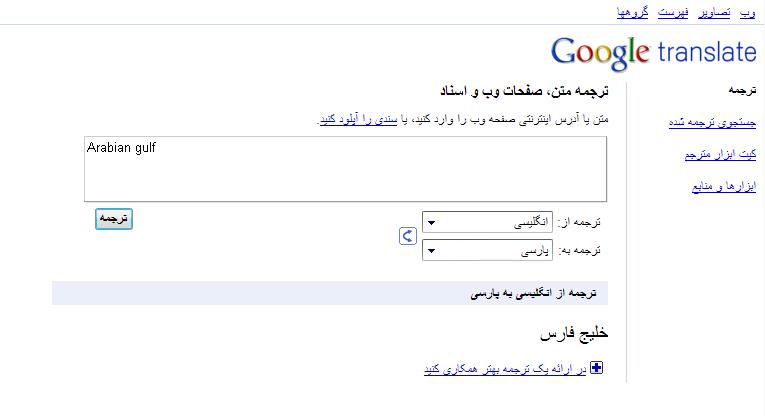Swap the source and target languages
Viewport: 765px width, 416px height.
tap(407, 236)
